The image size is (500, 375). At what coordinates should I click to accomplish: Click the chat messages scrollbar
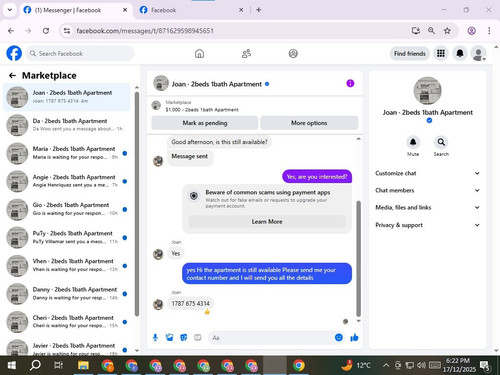[359, 258]
